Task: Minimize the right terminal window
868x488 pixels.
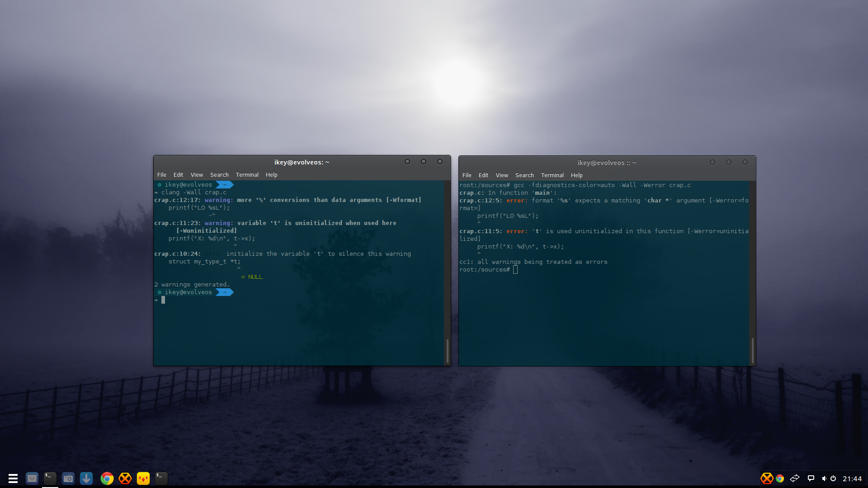Action: tap(712, 162)
